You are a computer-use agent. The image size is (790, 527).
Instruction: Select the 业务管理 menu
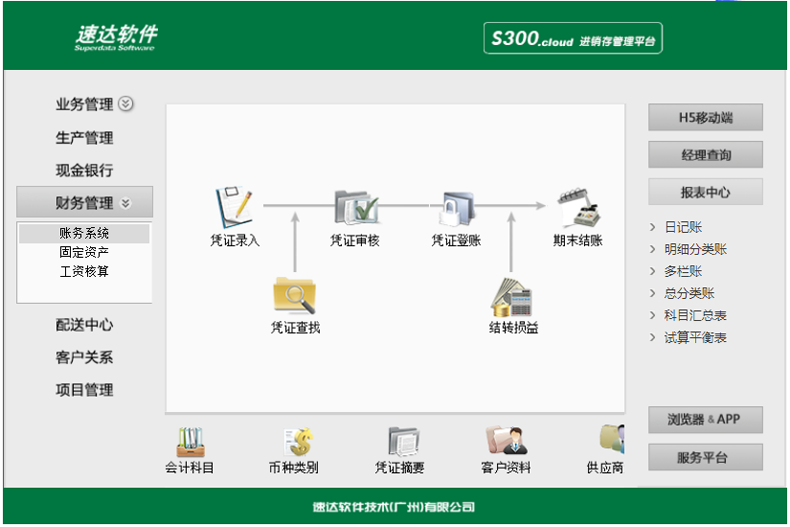click(x=84, y=104)
